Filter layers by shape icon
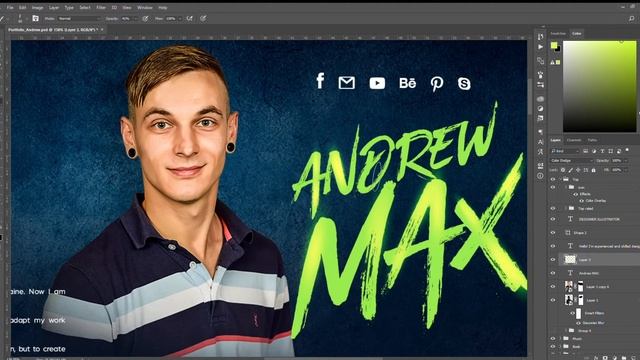 coord(611,151)
